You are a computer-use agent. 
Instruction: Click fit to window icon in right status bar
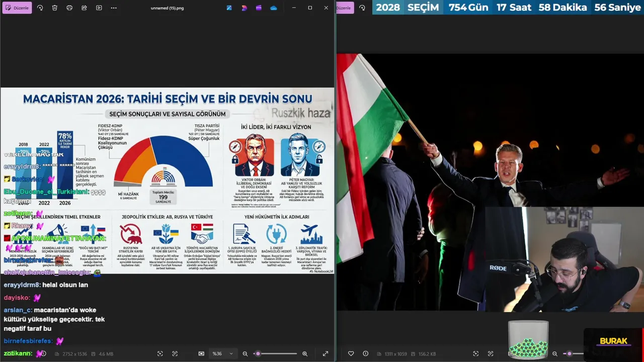click(x=475, y=353)
